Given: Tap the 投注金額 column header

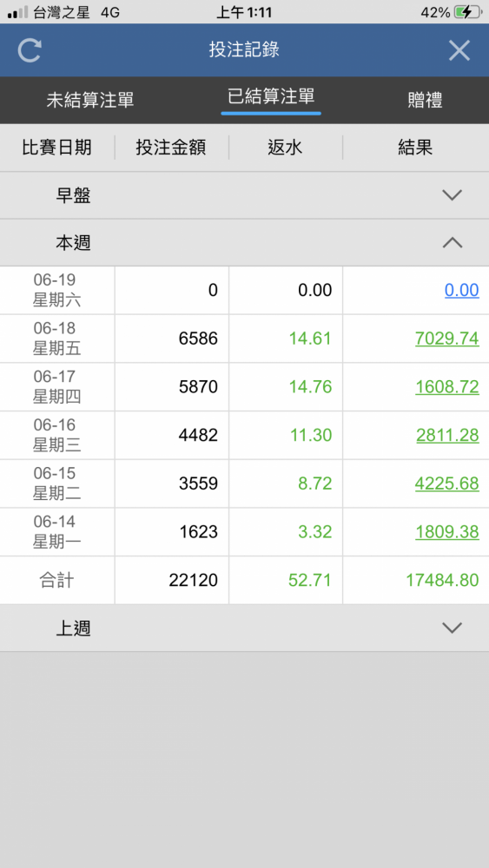Looking at the screenshot, I should (171, 148).
